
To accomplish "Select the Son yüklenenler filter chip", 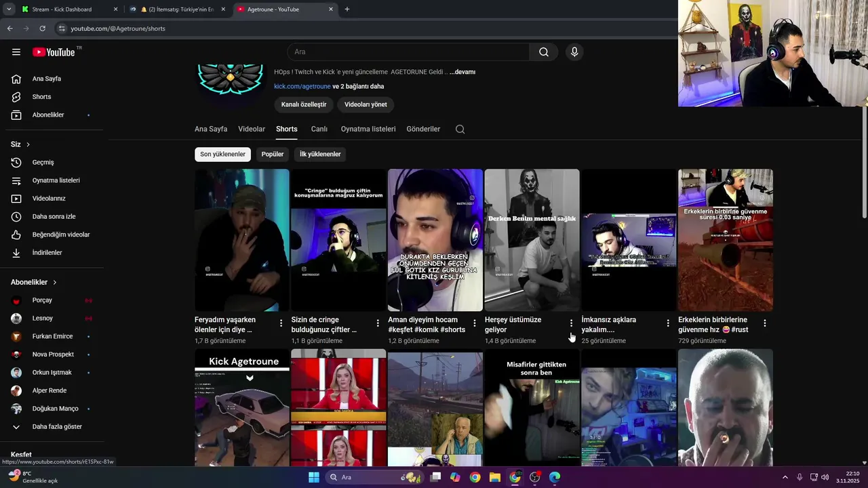I will [222, 155].
